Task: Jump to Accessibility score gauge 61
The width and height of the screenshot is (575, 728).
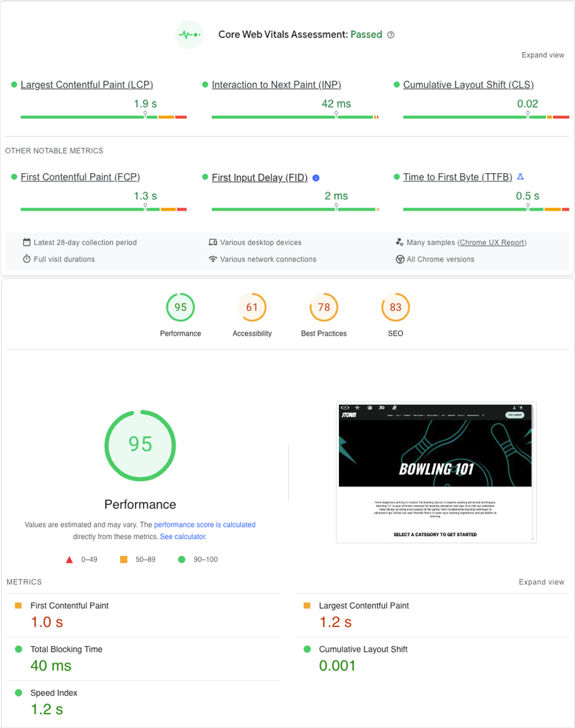Action: click(252, 308)
